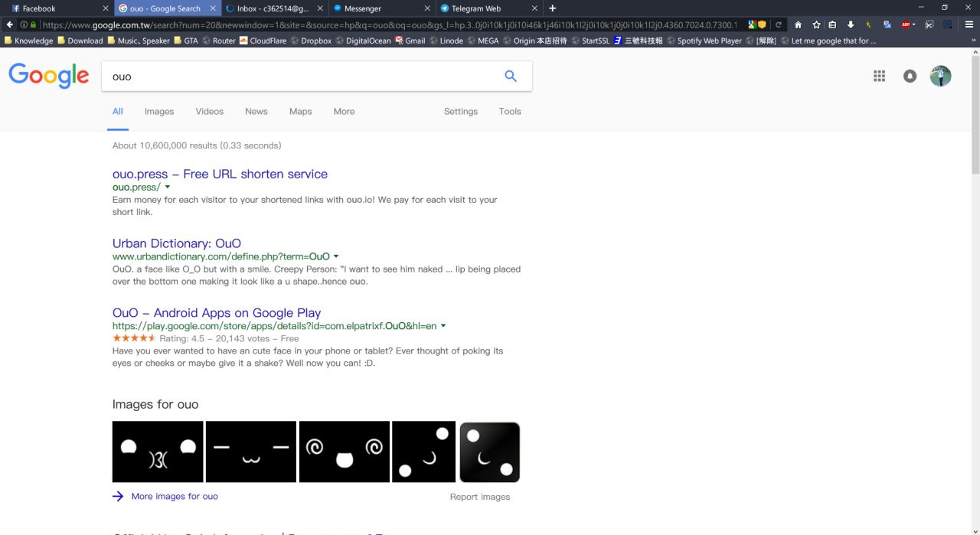Image resolution: width=980 pixels, height=535 pixels.
Task: Open the Music, Speaker bookmarks folder
Action: (139, 41)
